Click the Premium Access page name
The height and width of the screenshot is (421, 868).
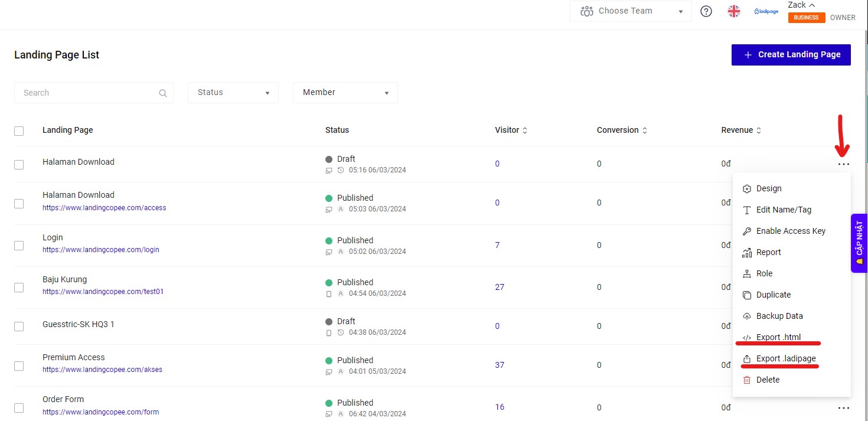pos(74,358)
